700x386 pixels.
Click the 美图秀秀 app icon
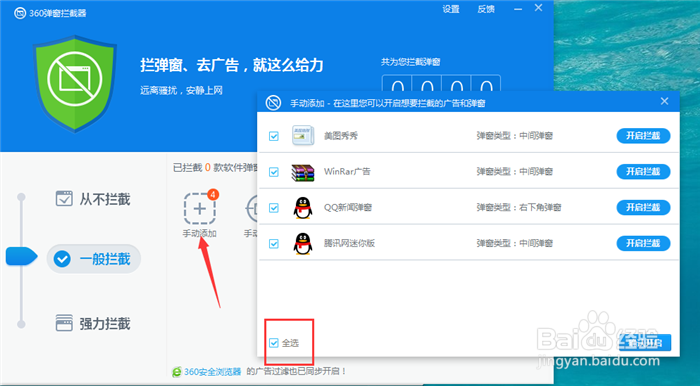(x=303, y=135)
